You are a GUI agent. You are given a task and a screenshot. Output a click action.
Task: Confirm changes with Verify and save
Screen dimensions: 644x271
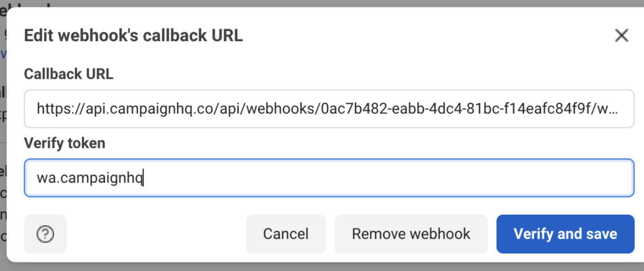coord(565,234)
